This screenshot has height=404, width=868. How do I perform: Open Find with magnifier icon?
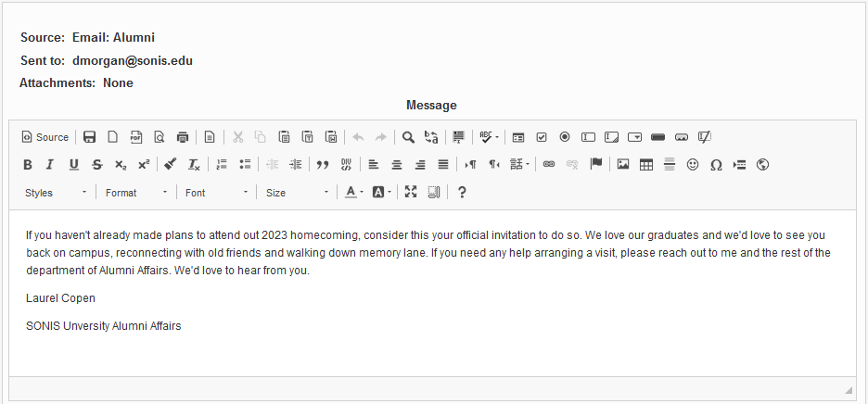coord(408,137)
